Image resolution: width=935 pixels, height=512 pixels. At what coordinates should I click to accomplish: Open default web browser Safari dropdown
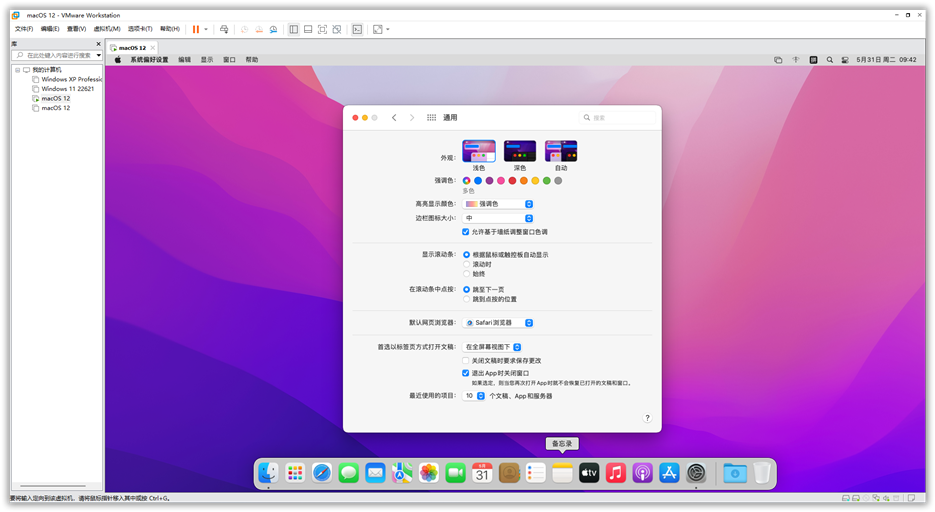(498, 322)
